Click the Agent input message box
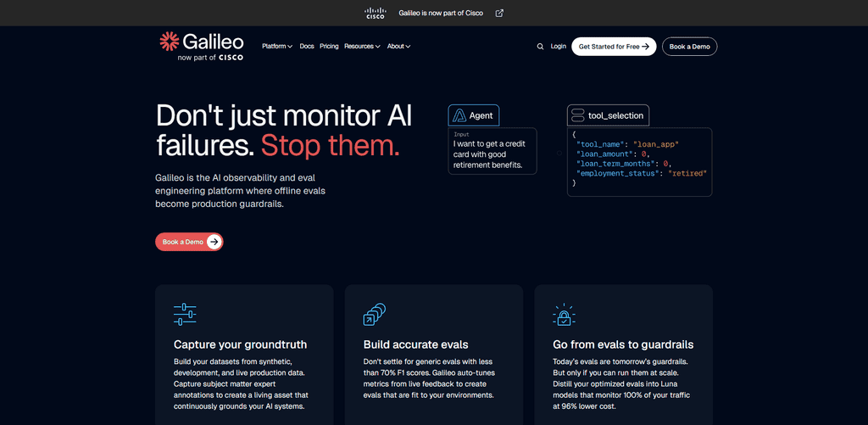The width and height of the screenshot is (868, 425). (x=492, y=151)
